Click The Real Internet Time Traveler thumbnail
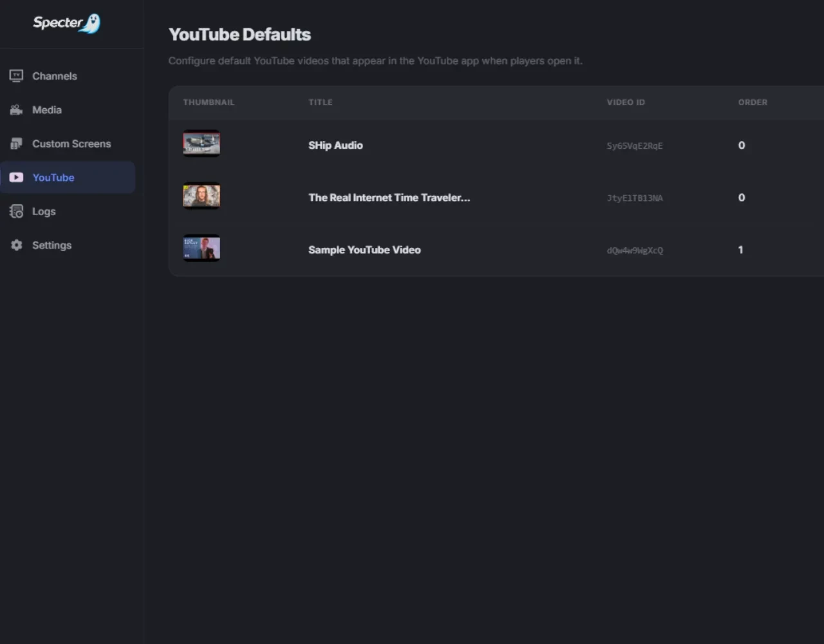Screen dimensions: 824x644 (201, 196)
